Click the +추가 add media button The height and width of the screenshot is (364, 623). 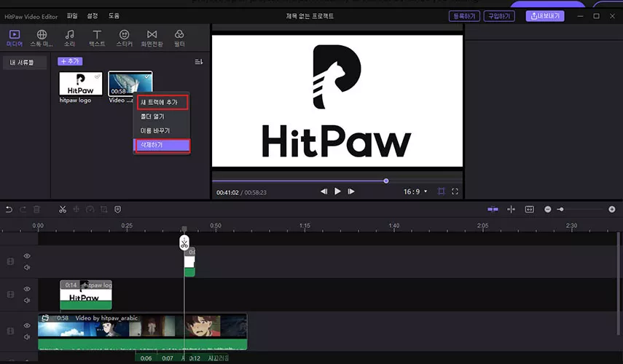click(x=70, y=61)
